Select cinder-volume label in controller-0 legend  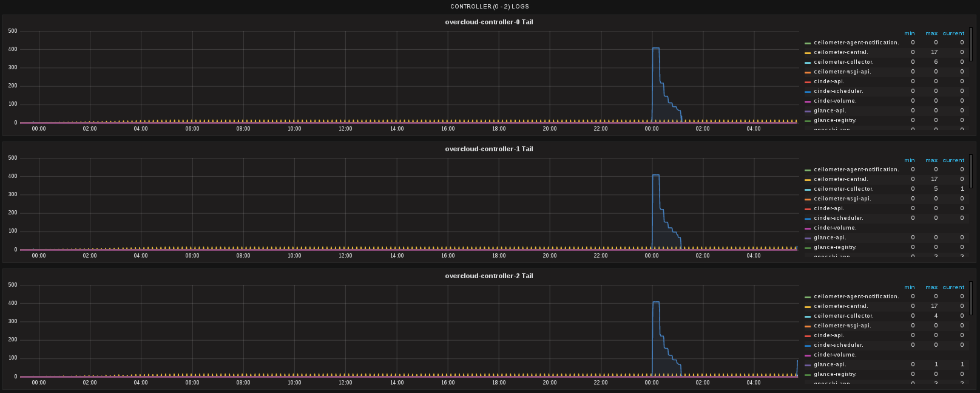(835, 101)
